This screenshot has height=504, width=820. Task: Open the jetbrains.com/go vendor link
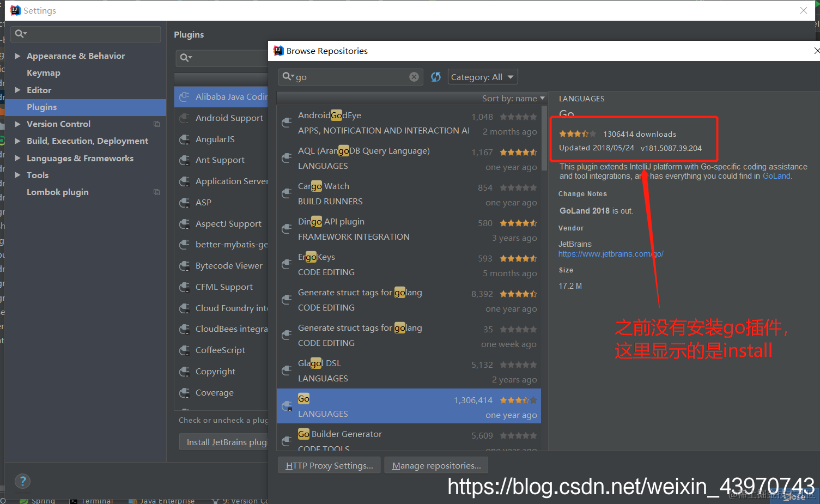point(611,254)
